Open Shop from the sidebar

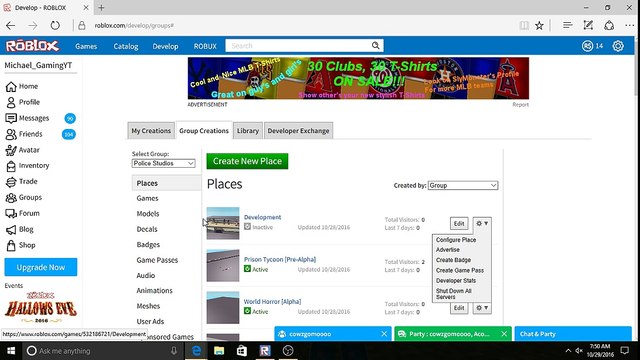pos(21,245)
